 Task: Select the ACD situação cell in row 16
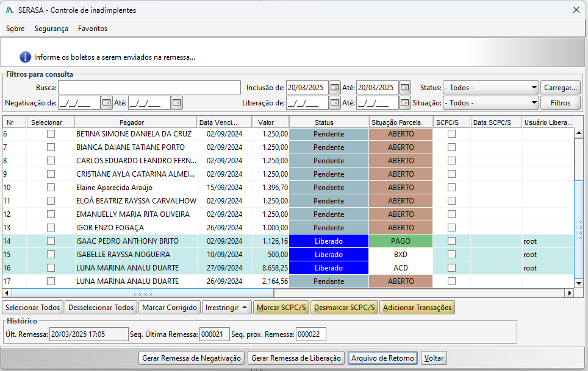pos(401,268)
